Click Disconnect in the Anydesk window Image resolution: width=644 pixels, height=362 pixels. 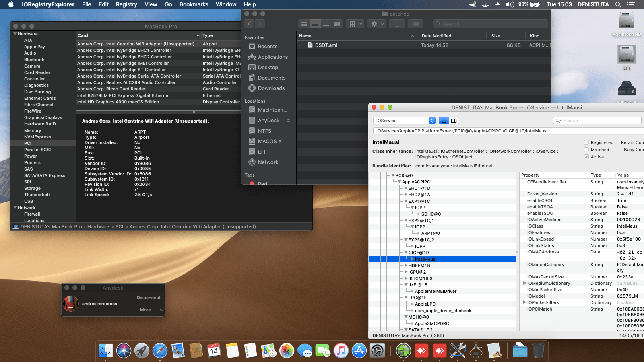(149, 298)
